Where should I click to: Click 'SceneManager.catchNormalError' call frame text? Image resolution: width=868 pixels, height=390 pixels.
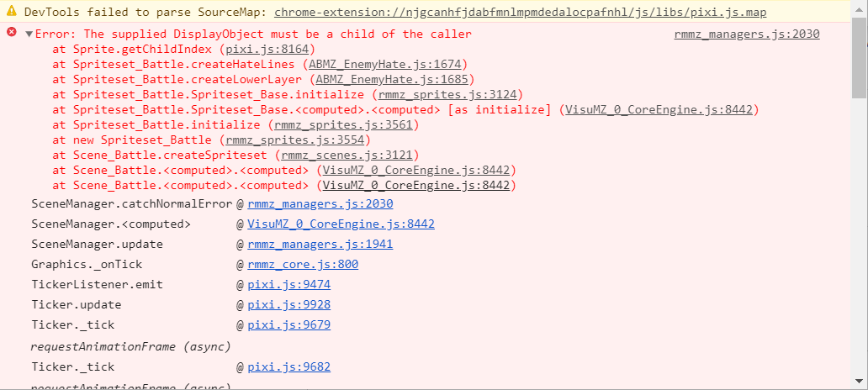132,204
